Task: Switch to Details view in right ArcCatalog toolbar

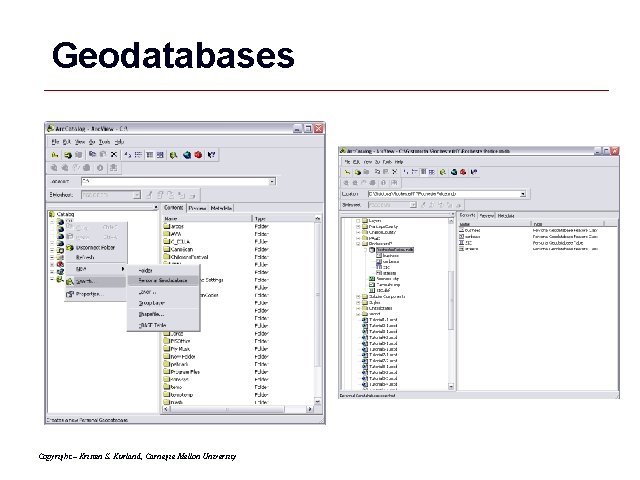Action: 424,172
